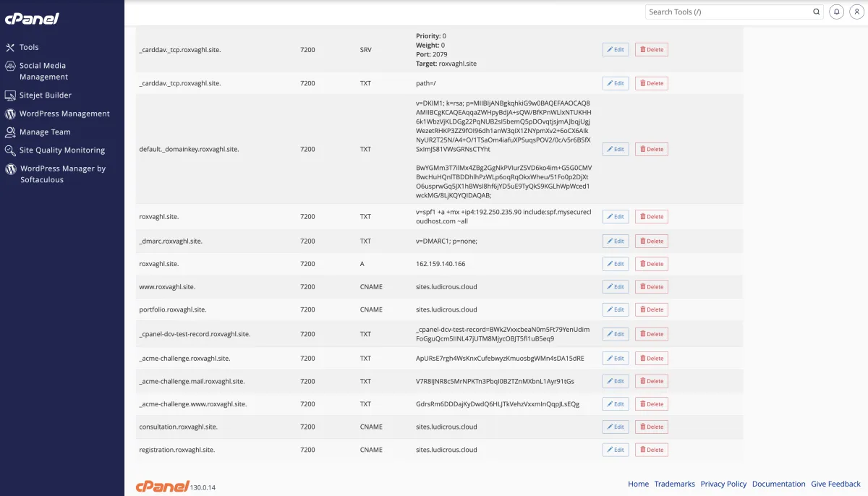The image size is (868, 496).
Task: Click the Tools wrench icon in sidebar
Action: tap(10, 48)
